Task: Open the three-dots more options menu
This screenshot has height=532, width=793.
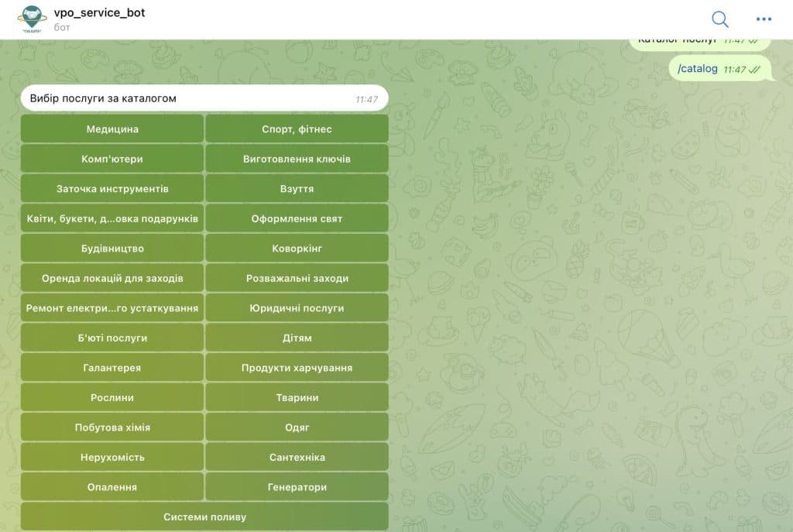Action: (764, 19)
